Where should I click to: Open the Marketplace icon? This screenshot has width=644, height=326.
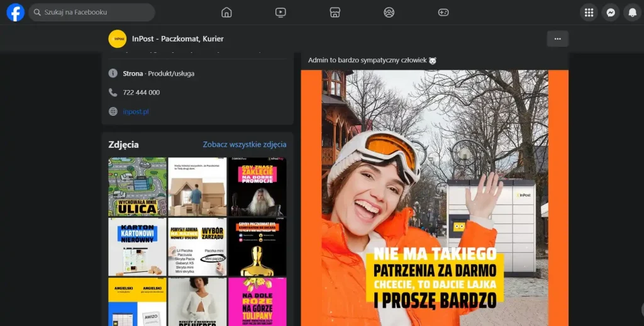(335, 13)
